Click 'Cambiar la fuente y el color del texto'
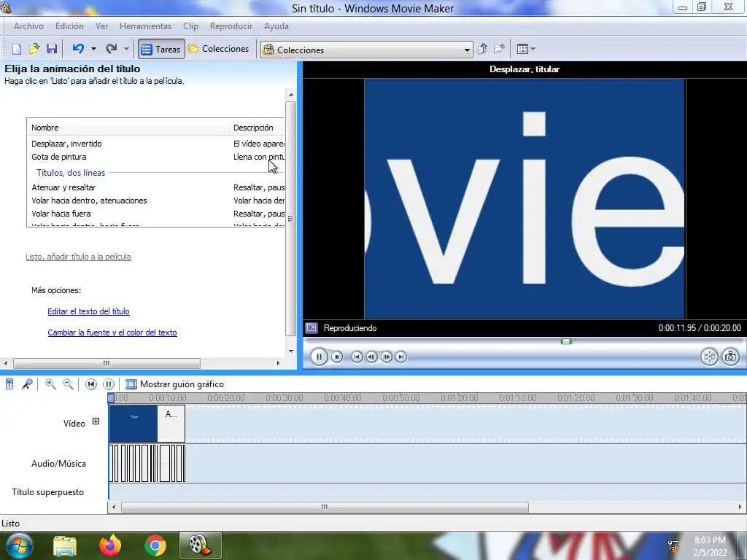This screenshot has width=747, height=560. pos(112,332)
